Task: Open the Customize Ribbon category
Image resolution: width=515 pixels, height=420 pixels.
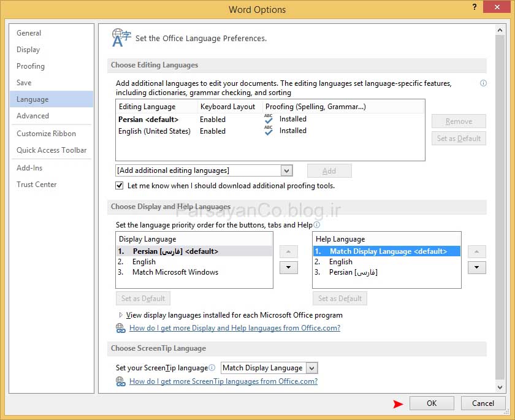Action: coord(46,134)
